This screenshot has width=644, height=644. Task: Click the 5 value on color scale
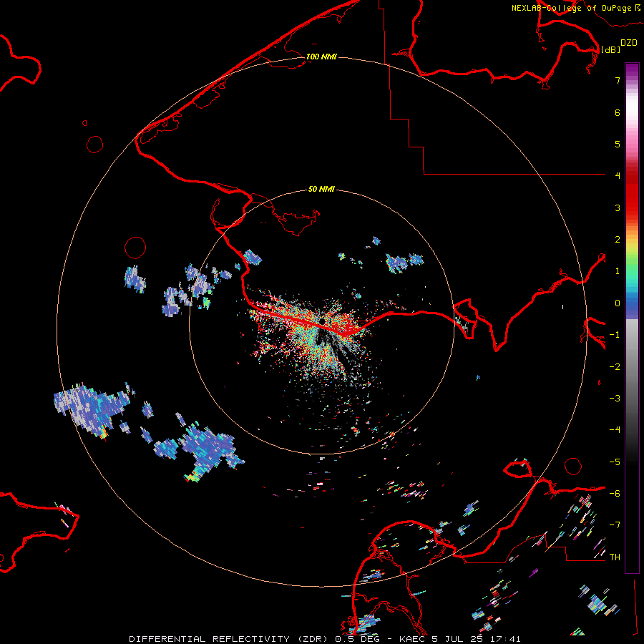pyautogui.click(x=618, y=144)
